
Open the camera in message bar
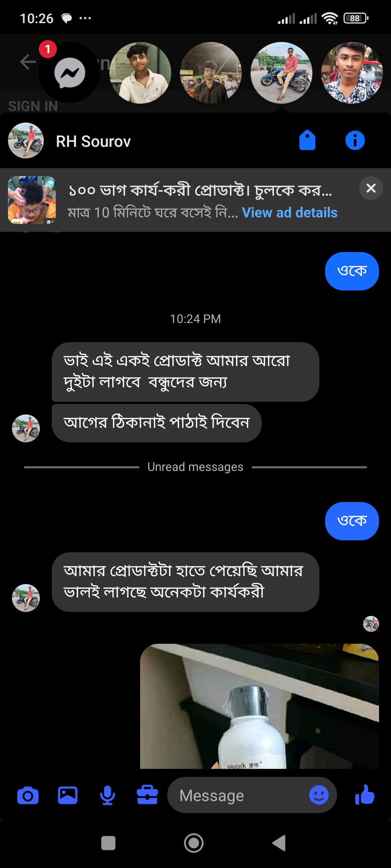click(28, 796)
